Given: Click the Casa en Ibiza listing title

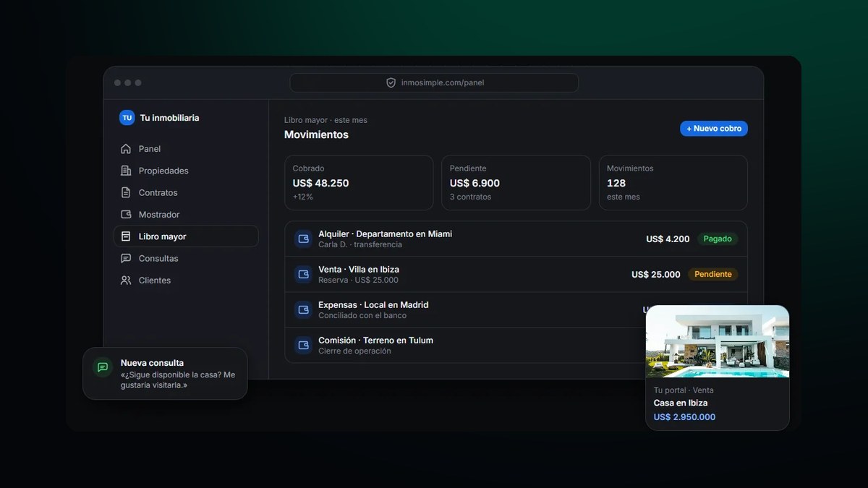Looking at the screenshot, I should coord(681,403).
